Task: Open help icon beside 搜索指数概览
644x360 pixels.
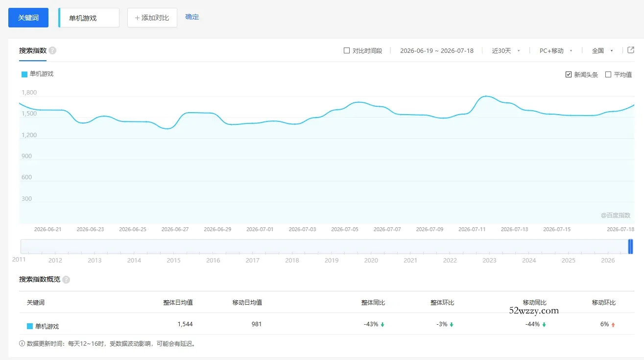Action: click(x=66, y=280)
